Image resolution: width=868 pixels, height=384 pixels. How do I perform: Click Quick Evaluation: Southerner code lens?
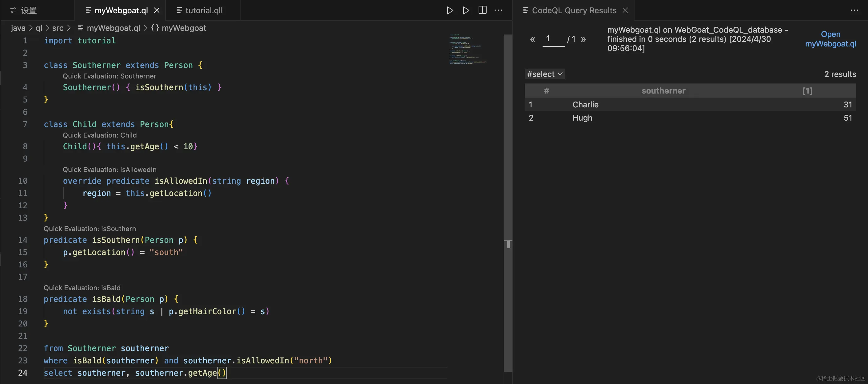109,76
